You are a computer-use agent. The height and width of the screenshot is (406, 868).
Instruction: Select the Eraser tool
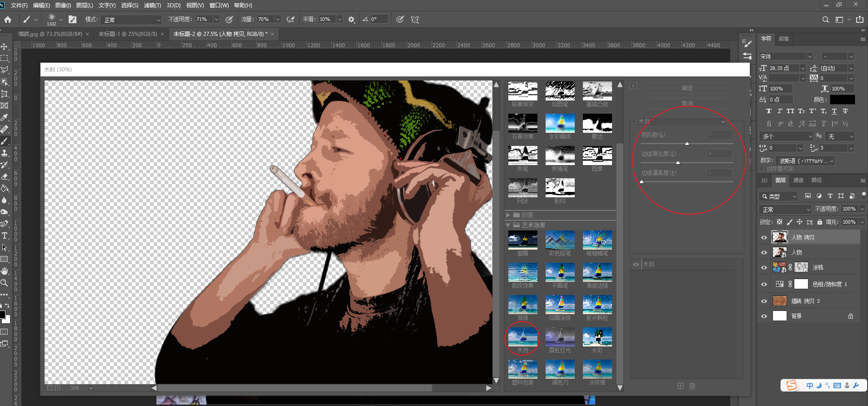[x=5, y=176]
